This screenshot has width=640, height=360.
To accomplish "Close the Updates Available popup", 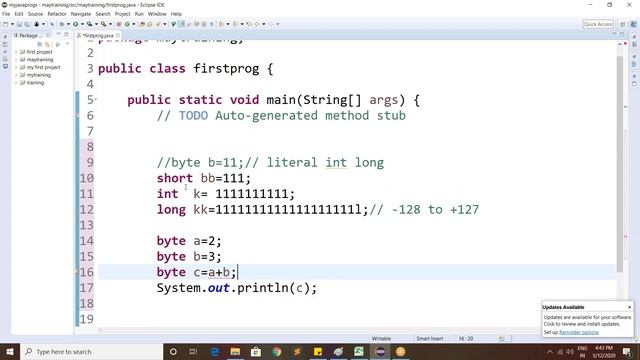I will (629, 307).
